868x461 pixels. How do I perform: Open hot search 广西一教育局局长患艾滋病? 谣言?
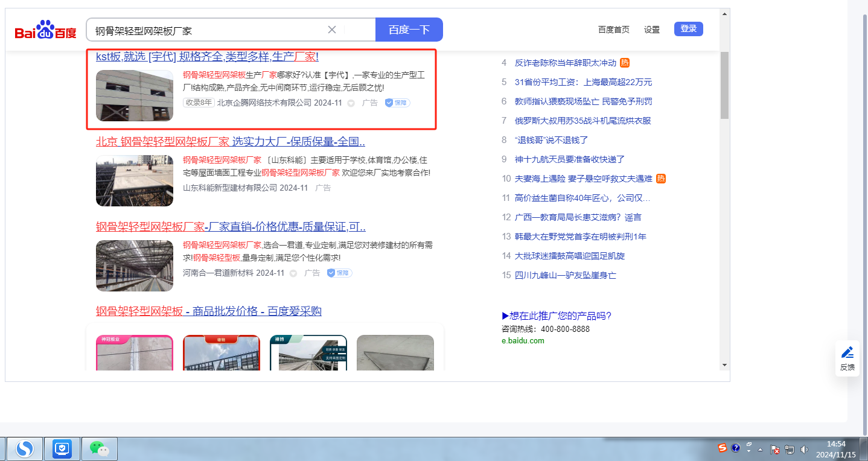[x=578, y=217]
